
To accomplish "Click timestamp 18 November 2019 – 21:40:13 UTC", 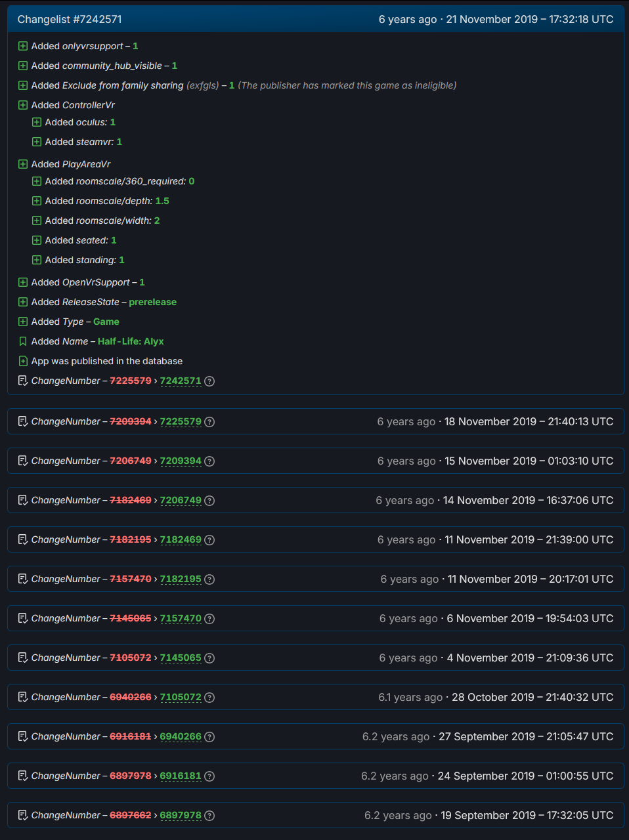I will [x=529, y=421].
